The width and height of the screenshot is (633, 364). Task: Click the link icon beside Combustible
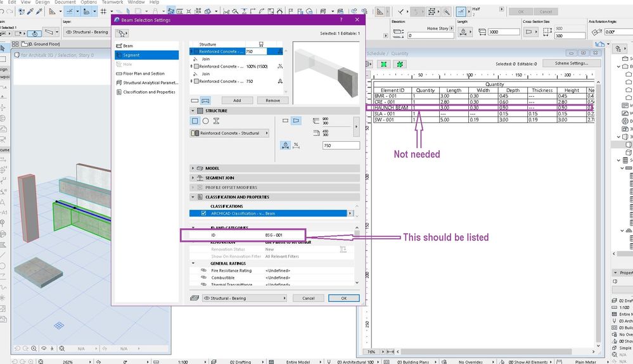[203, 278]
